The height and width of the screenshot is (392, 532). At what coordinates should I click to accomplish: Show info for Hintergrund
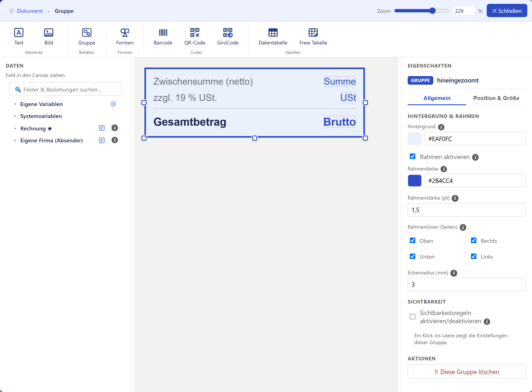(441, 127)
